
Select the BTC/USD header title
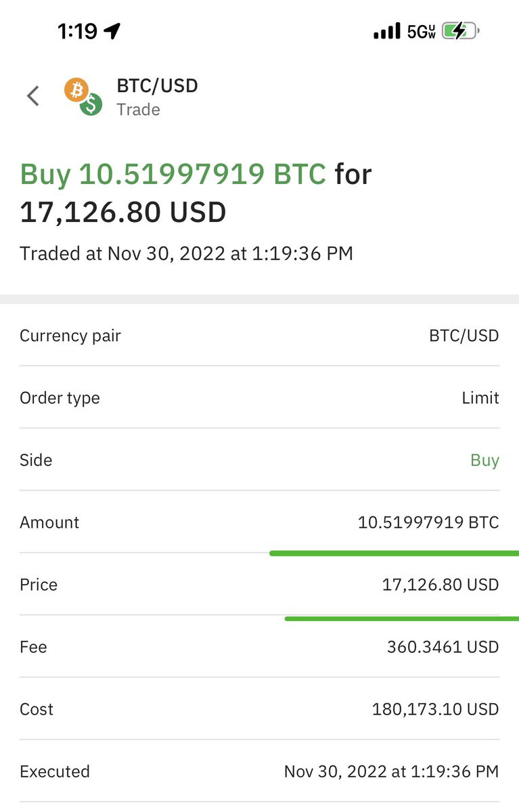(157, 86)
